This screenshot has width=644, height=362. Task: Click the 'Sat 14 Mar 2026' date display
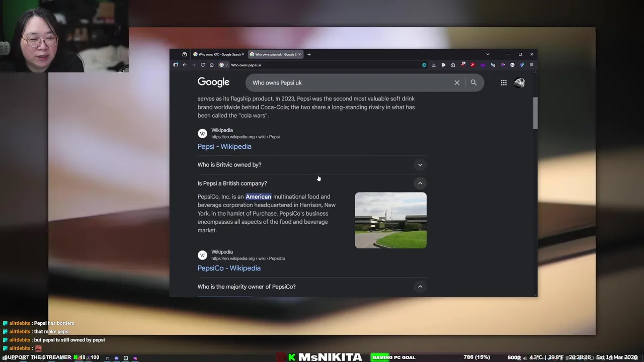[x=616, y=357]
